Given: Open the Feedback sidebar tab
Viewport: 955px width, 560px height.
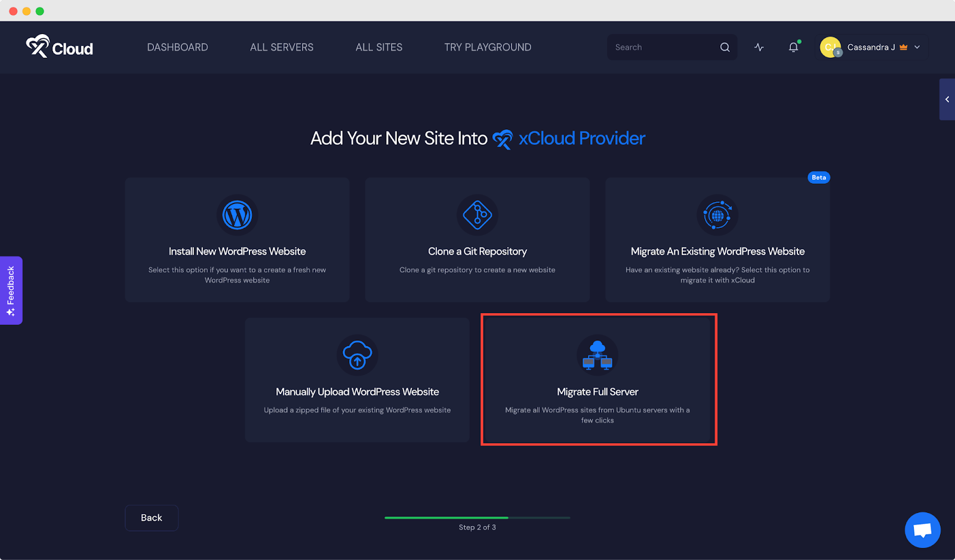Looking at the screenshot, I should click(10, 290).
